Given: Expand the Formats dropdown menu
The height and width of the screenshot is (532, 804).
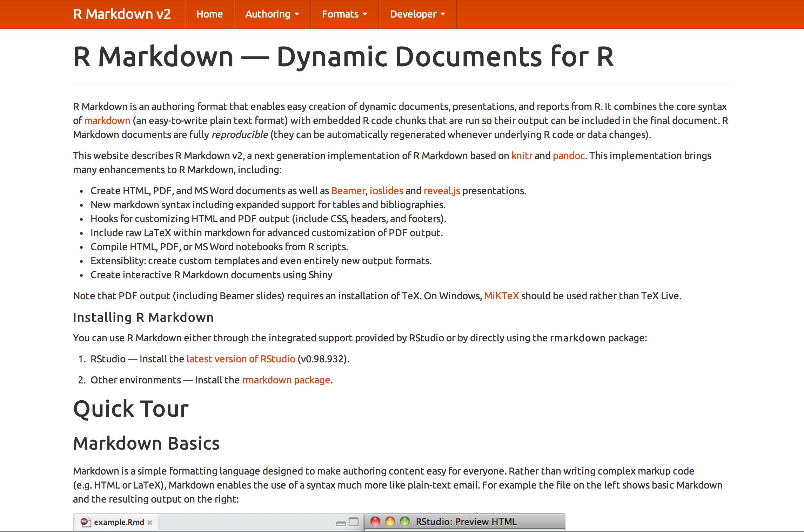Looking at the screenshot, I should (344, 14).
